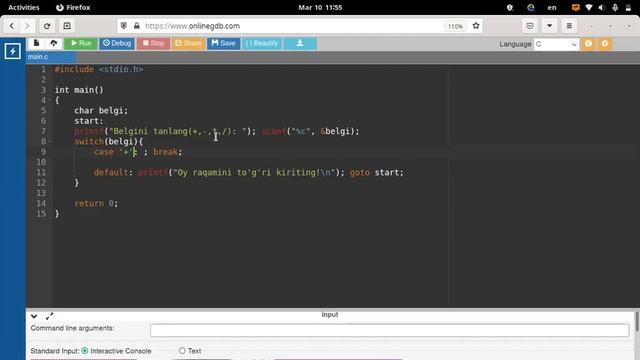The height and width of the screenshot is (360, 640).
Task: Click the 'int main()' line
Action: pyautogui.click(x=79, y=90)
